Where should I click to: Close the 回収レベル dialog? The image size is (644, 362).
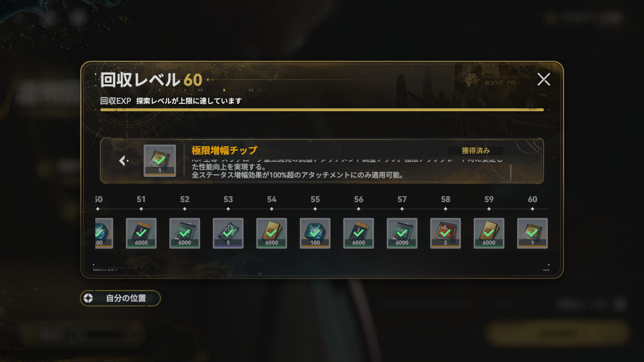click(x=544, y=79)
